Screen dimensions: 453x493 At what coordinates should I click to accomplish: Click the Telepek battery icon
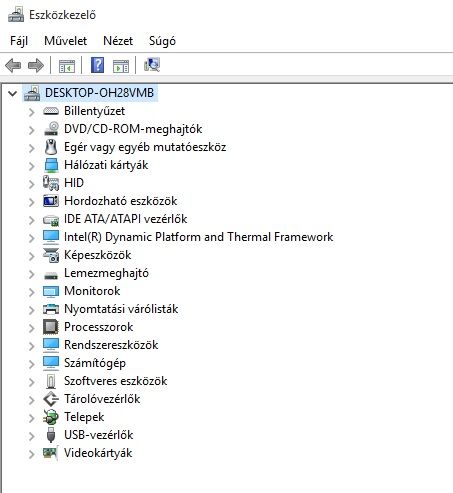pos(51,417)
